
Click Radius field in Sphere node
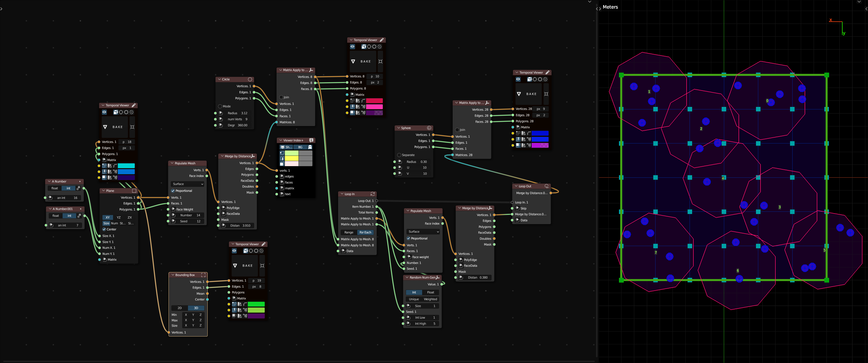(416, 162)
